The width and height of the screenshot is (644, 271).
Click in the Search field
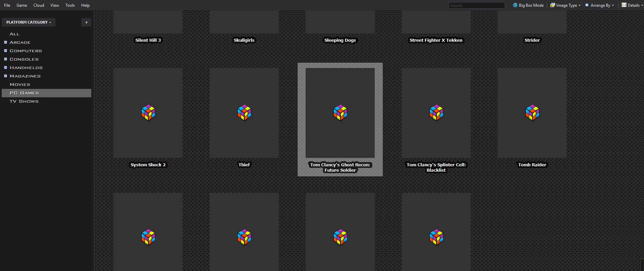coord(477,5)
